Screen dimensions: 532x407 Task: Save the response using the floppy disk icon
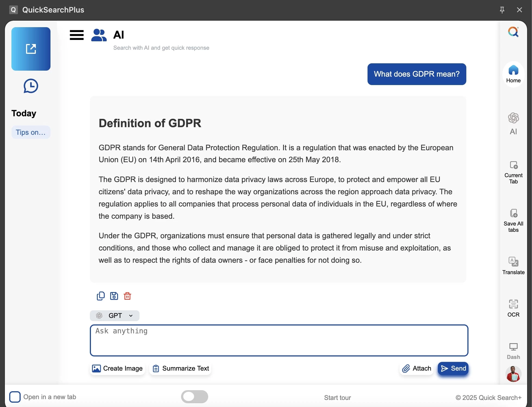(114, 296)
